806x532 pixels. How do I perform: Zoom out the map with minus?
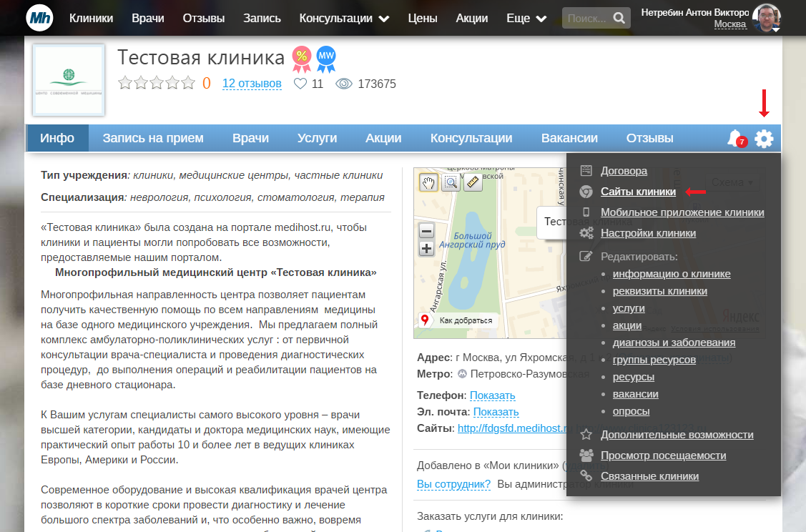426,231
